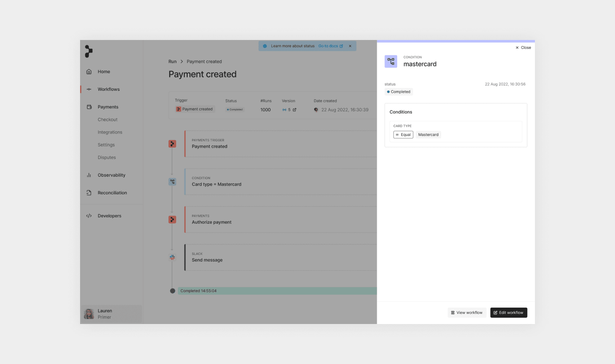Image resolution: width=615 pixels, height=364 pixels.
Task: Click the end-of-run timeline dot
Action: pos(173,291)
